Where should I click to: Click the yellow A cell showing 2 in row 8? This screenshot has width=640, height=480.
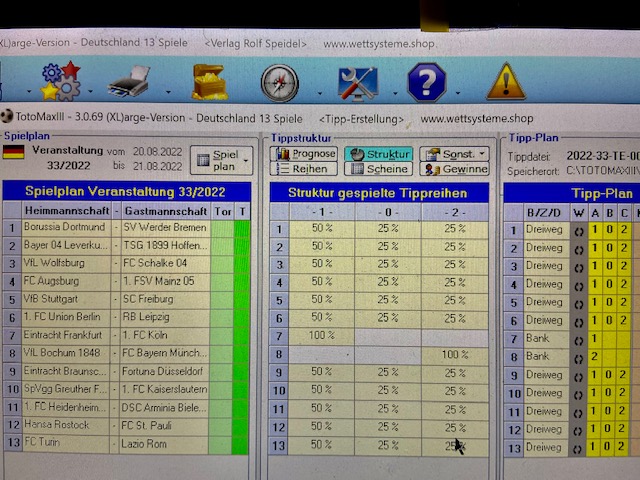pyautogui.click(x=595, y=356)
